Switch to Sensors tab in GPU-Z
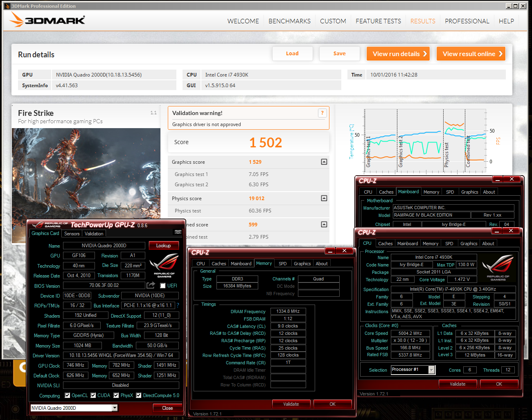532x420 pixels. point(72,234)
